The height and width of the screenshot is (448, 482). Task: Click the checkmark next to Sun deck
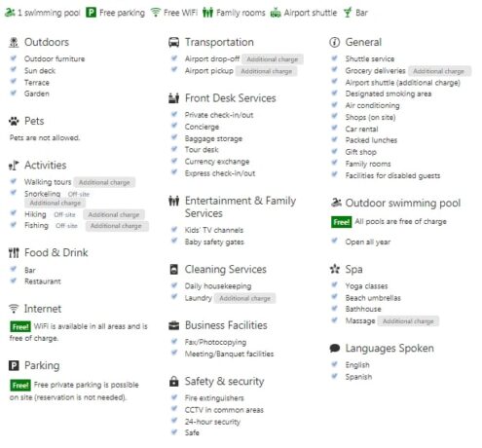14,70
